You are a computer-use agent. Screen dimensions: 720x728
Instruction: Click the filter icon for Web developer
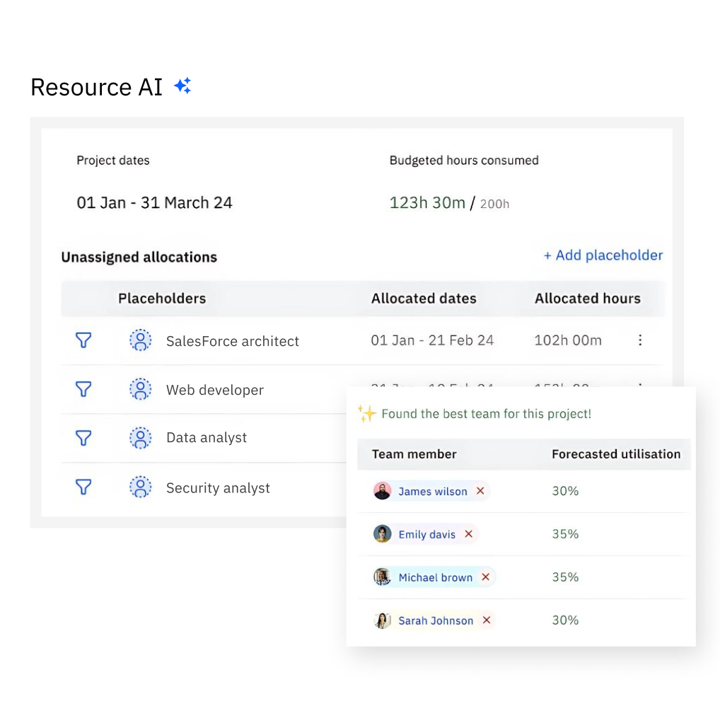83,389
